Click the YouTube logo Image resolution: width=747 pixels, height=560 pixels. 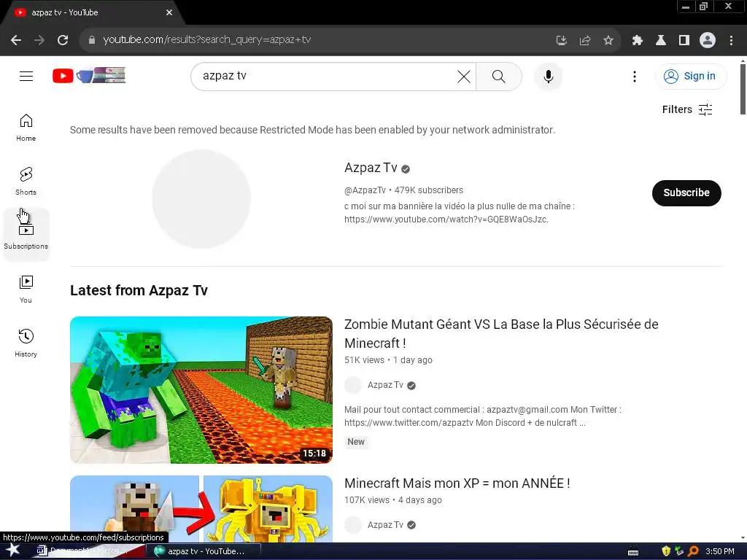(89, 76)
